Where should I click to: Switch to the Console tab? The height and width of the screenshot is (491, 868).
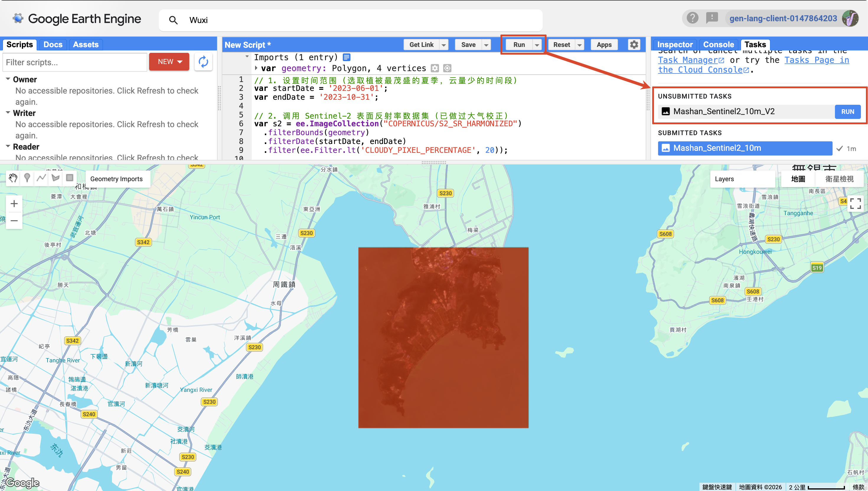(x=718, y=45)
